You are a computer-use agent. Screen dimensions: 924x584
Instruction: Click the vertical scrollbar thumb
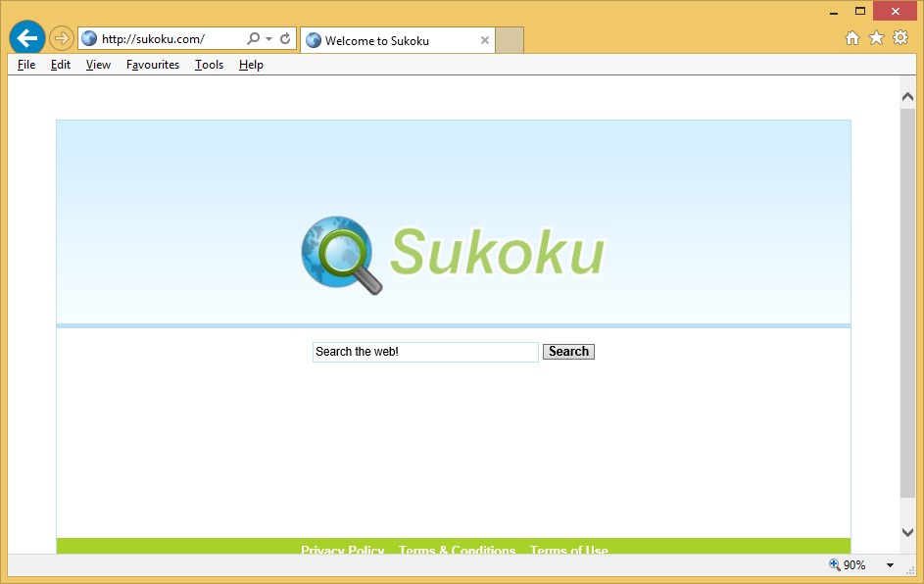click(x=907, y=303)
